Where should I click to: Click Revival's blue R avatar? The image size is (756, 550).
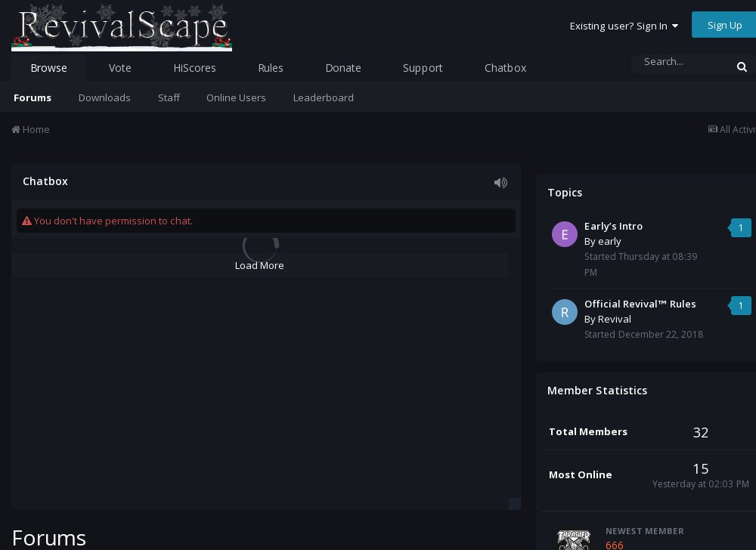pos(565,312)
